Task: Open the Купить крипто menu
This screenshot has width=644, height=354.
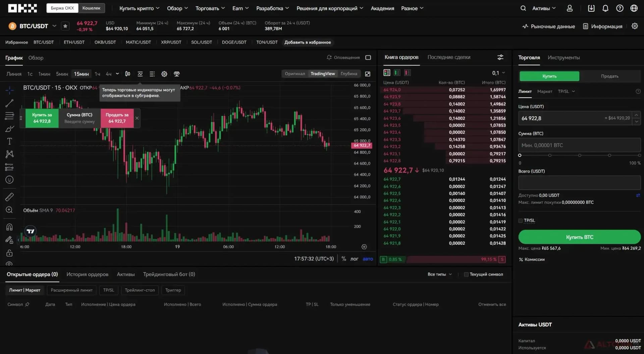Action: click(x=139, y=8)
